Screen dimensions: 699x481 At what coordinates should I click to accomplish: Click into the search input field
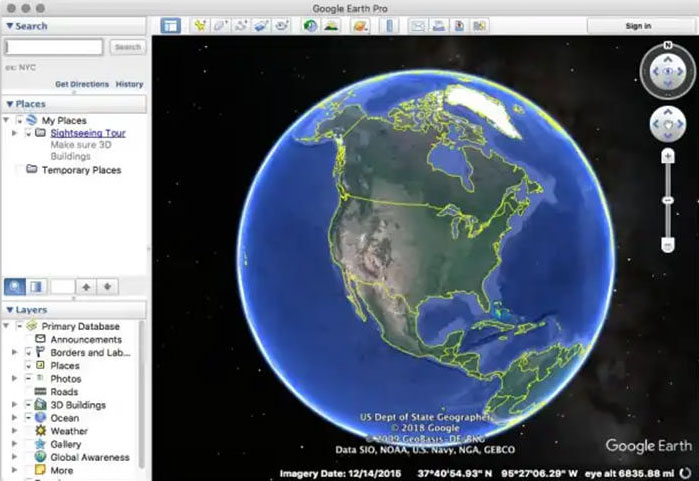pos(54,47)
